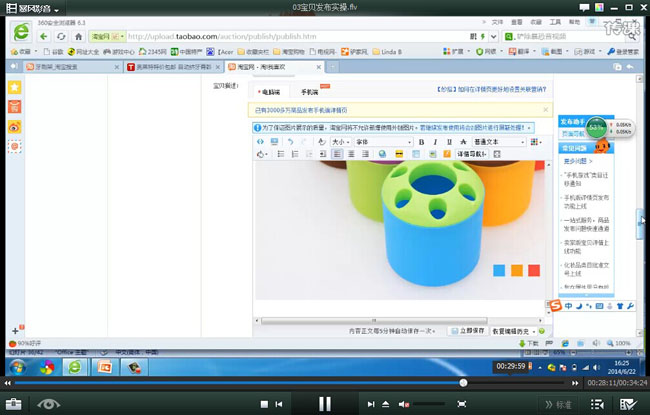Toggle underline formatting in editor
The width and height of the screenshot is (650, 415).
(449, 142)
